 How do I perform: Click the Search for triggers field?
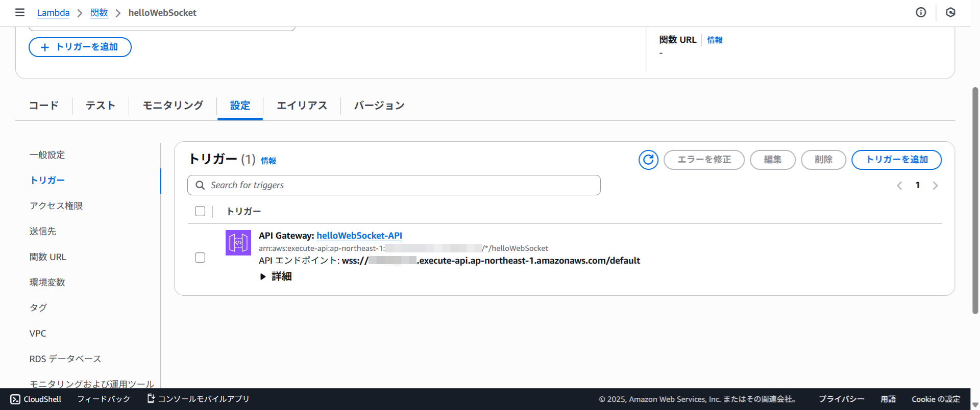pos(394,185)
